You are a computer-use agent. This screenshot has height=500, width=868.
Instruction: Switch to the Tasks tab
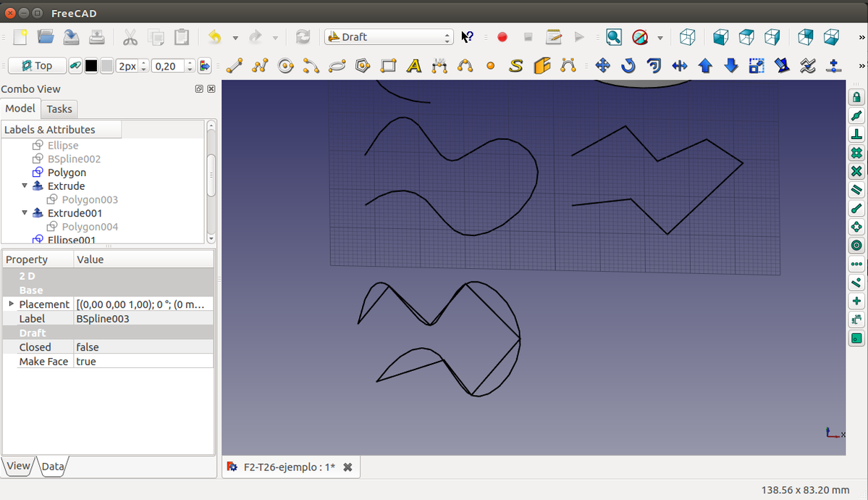59,109
